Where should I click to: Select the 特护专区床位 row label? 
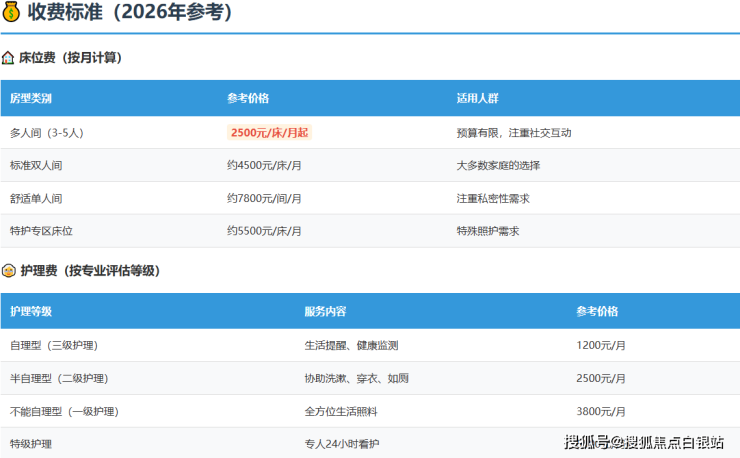pyautogui.click(x=41, y=231)
